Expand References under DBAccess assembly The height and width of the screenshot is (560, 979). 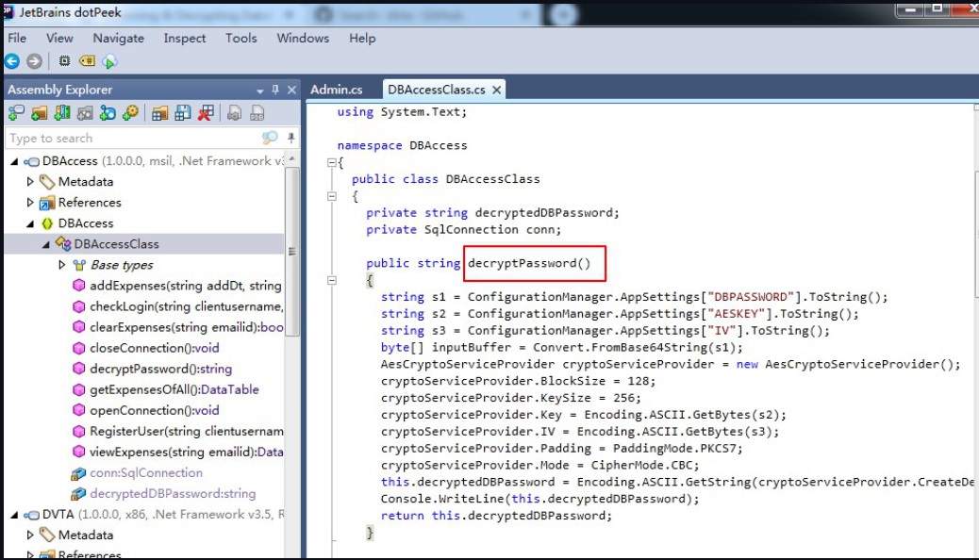pyautogui.click(x=30, y=203)
